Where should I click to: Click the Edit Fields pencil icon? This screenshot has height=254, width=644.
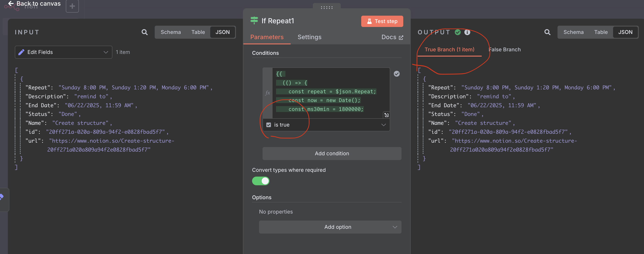[22, 52]
